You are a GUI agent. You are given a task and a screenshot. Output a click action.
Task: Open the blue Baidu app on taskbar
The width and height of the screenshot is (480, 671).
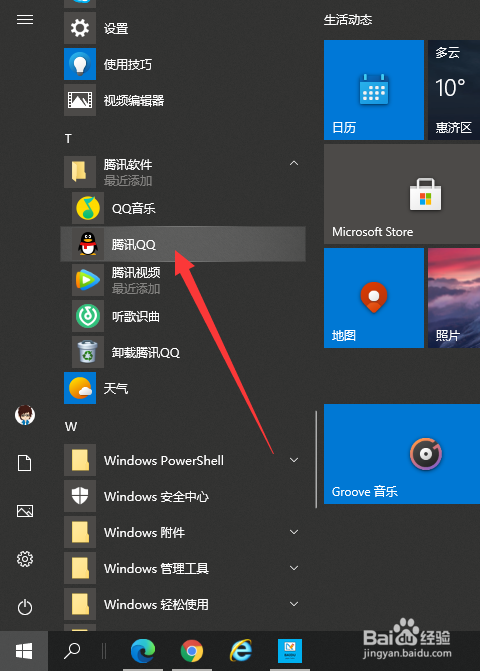pos(290,651)
